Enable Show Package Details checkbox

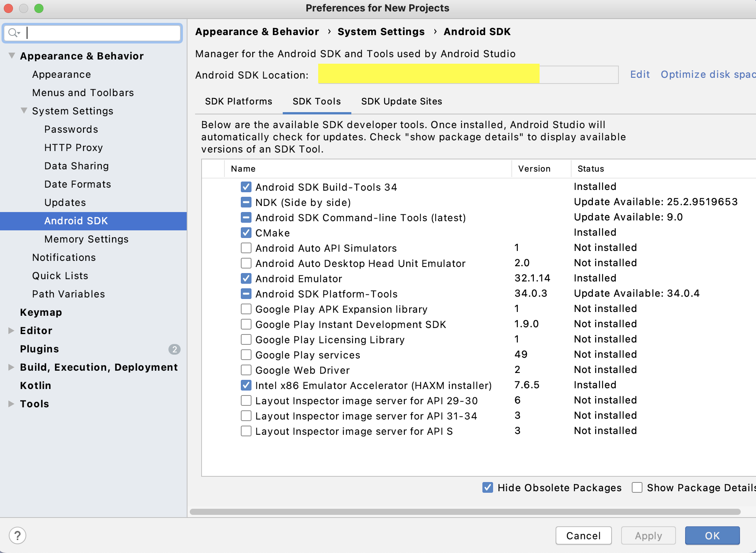pos(637,487)
